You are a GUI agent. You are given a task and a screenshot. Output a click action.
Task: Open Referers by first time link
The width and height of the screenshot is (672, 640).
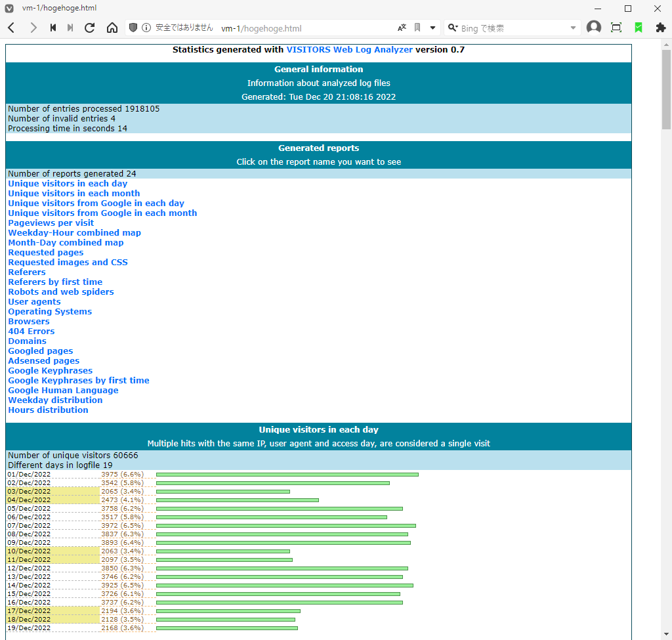pyautogui.click(x=55, y=282)
